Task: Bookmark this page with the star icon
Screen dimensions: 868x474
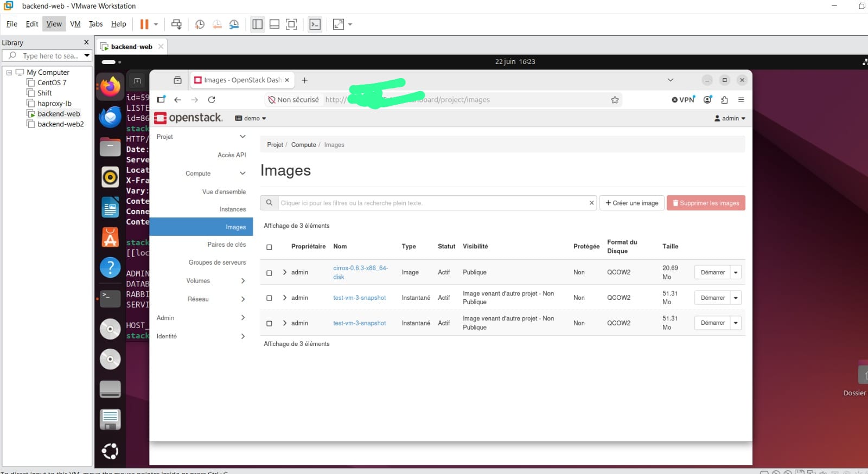Action: click(615, 100)
